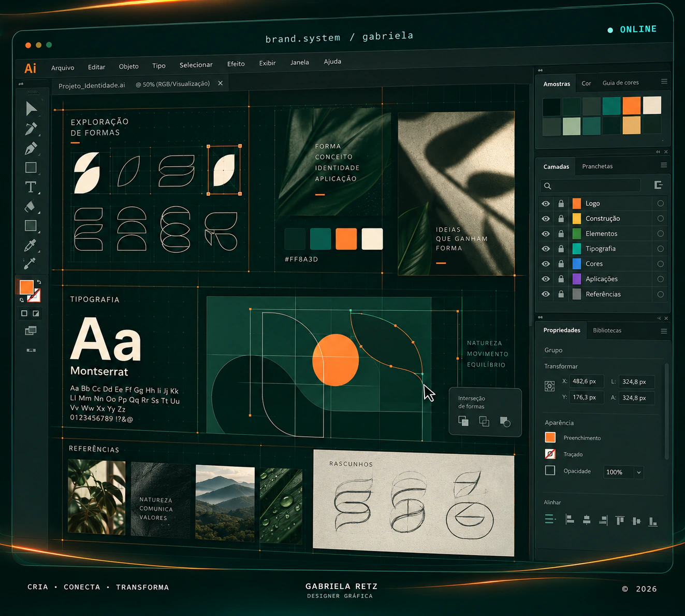
Task: Open the Amostras panel menu
Action: point(664,81)
